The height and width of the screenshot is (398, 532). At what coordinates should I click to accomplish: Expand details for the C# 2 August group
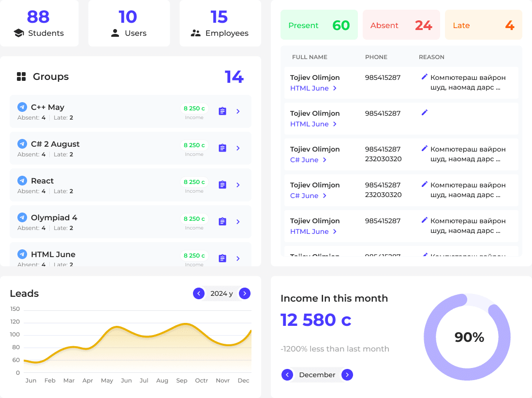(238, 148)
